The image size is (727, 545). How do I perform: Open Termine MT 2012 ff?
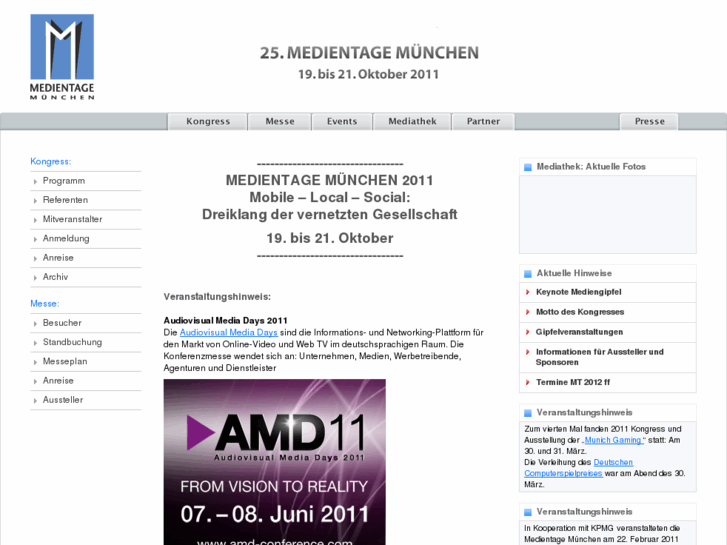(573, 382)
